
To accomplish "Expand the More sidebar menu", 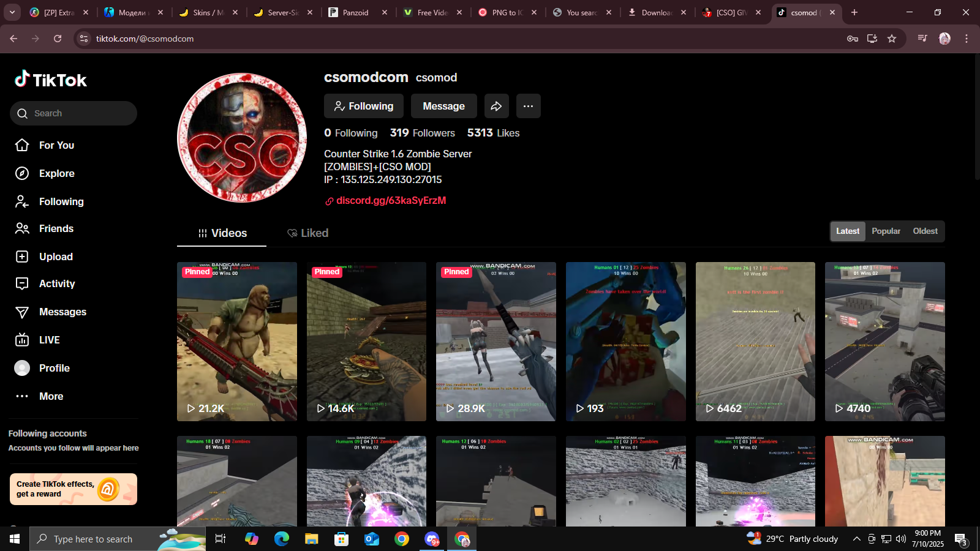I will point(51,396).
